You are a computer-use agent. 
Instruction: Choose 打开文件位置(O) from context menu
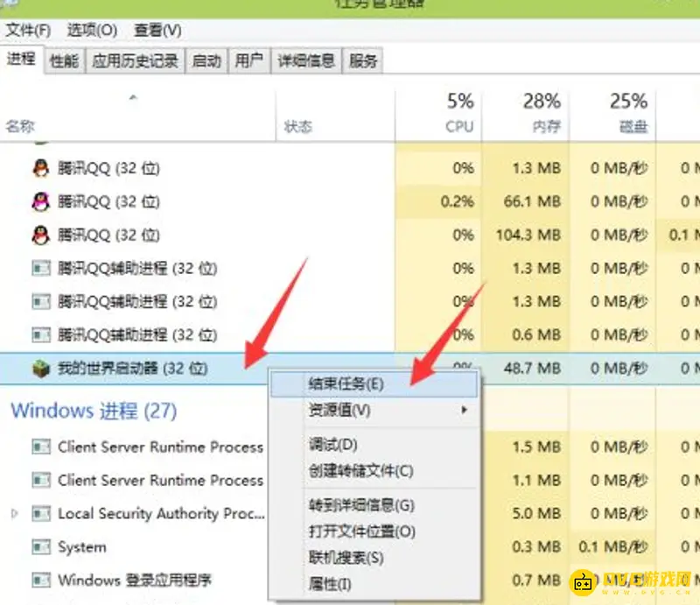(x=361, y=531)
